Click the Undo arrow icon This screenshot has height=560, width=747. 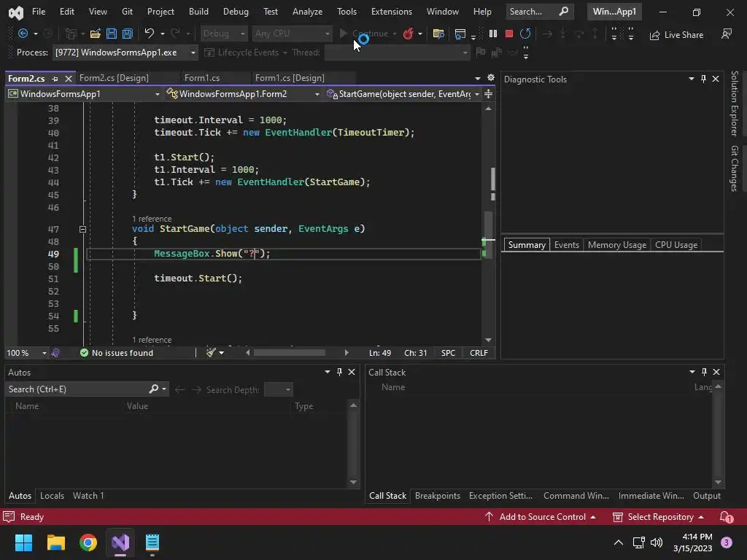tap(150, 34)
